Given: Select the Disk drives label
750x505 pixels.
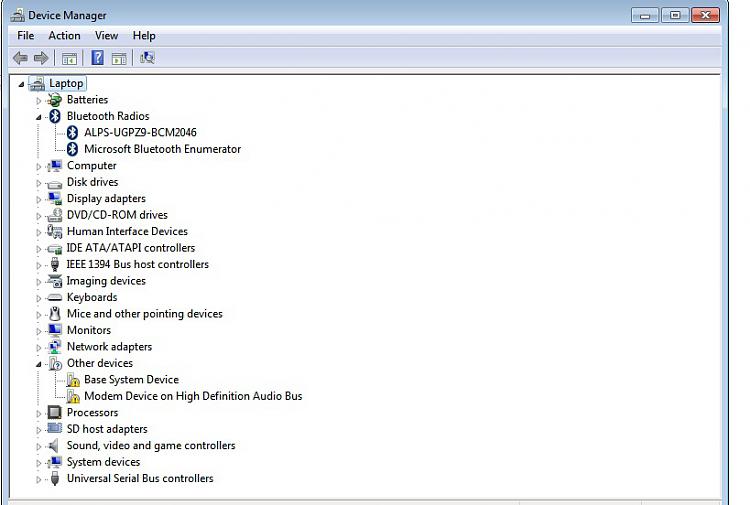Looking at the screenshot, I should point(92,182).
